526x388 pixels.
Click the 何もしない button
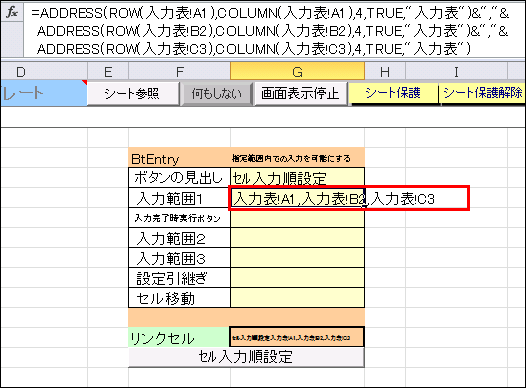pos(216,93)
